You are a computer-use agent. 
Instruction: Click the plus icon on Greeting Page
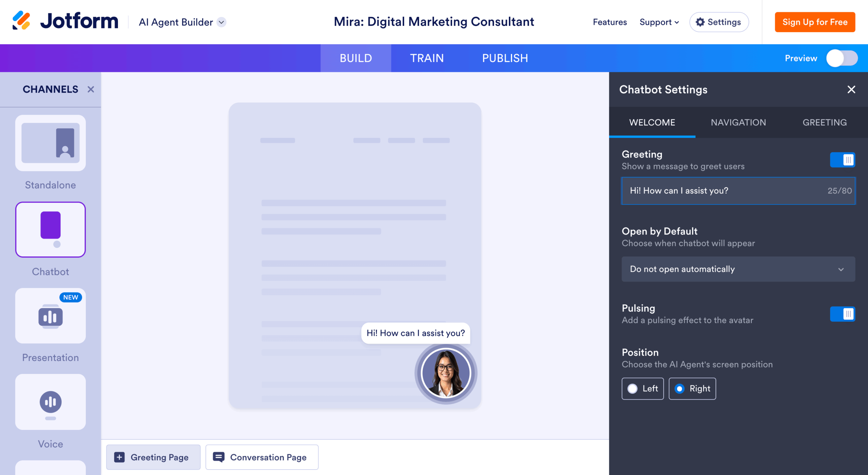coord(119,457)
